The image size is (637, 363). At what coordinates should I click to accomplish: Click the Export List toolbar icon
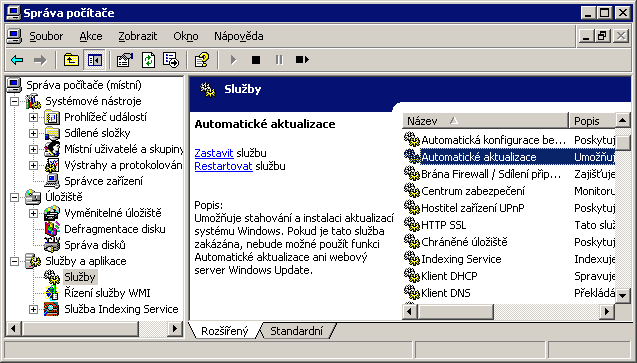coord(171,60)
